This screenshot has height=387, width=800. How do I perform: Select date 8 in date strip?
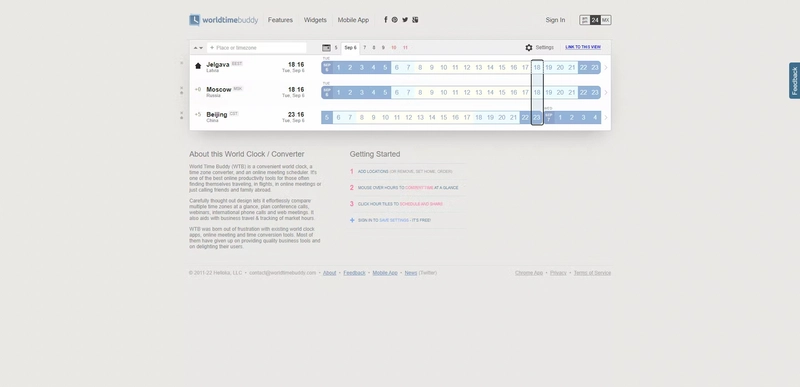[x=374, y=47]
